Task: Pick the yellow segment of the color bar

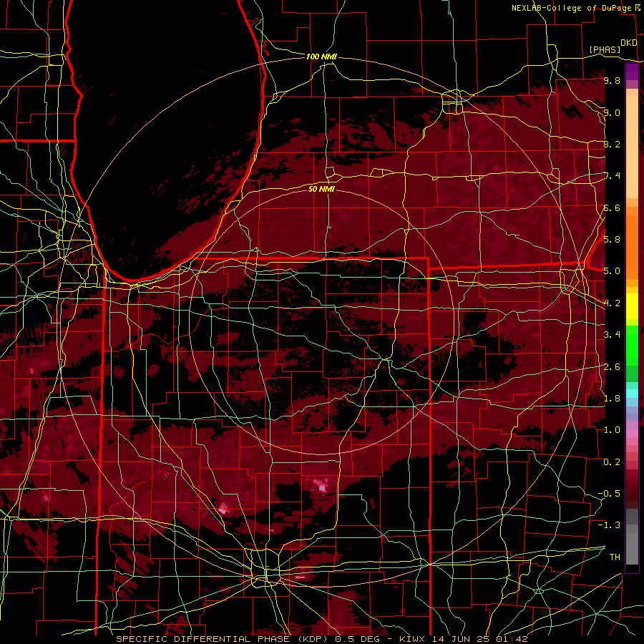Action: pos(632,306)
